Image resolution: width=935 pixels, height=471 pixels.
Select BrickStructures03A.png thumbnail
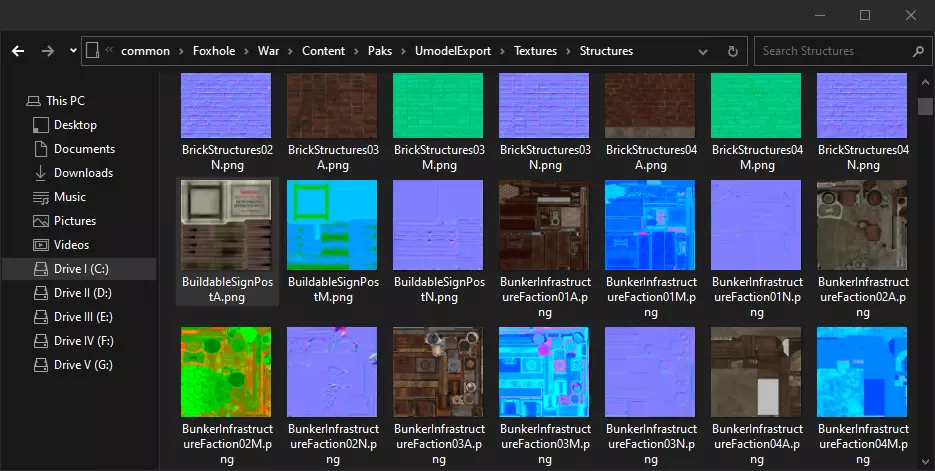point(332,106)
